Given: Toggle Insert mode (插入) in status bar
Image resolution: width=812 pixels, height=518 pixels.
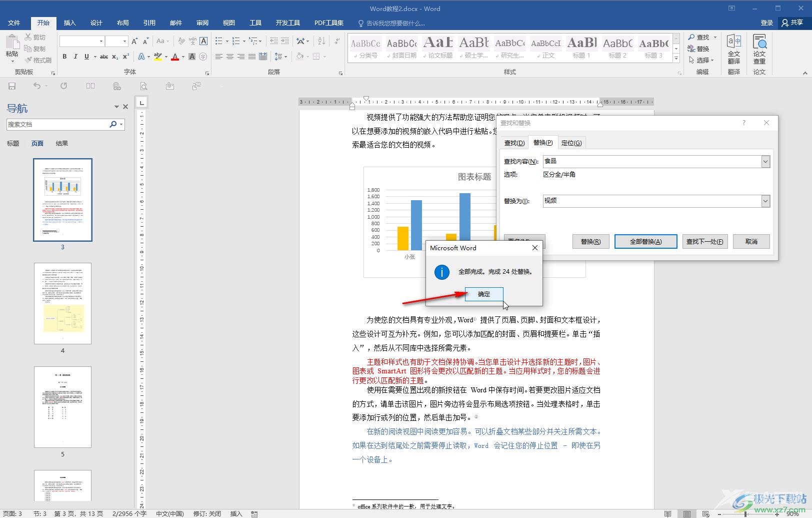Looking at the screenshot, I should point(236,513).
